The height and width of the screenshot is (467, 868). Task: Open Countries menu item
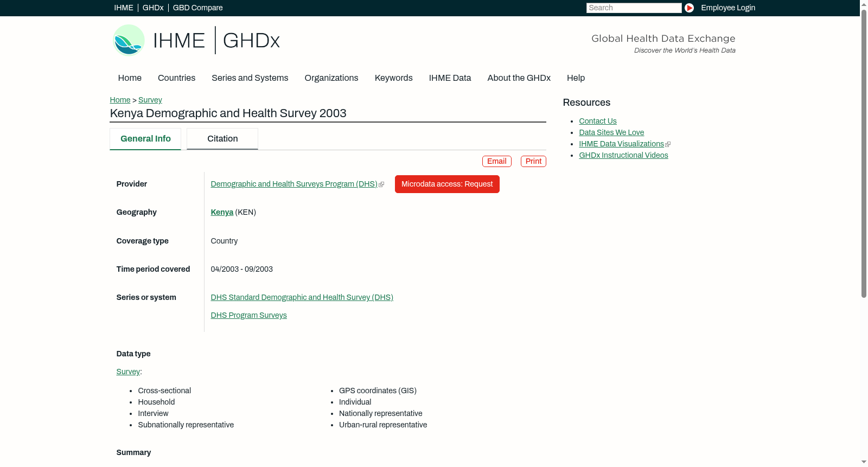[176, 78]
